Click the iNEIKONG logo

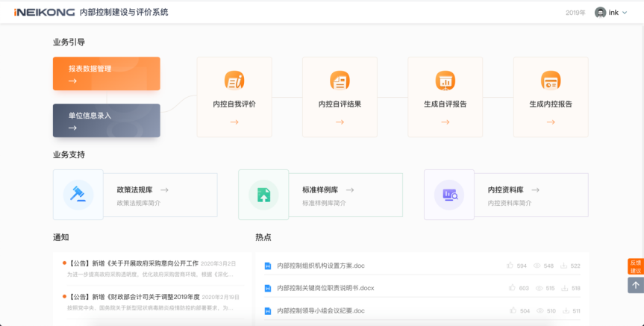pyautogui.click(x=43, y=13)
